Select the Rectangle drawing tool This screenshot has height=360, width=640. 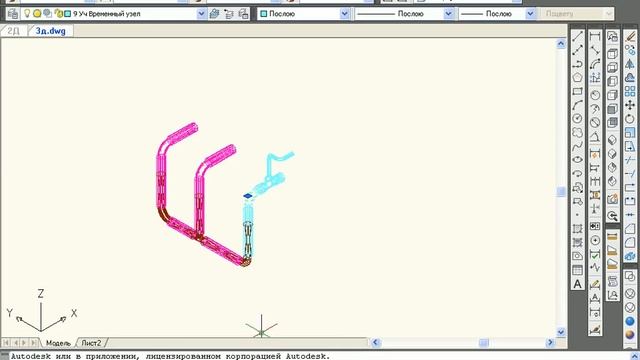click(x=577, y=91)
